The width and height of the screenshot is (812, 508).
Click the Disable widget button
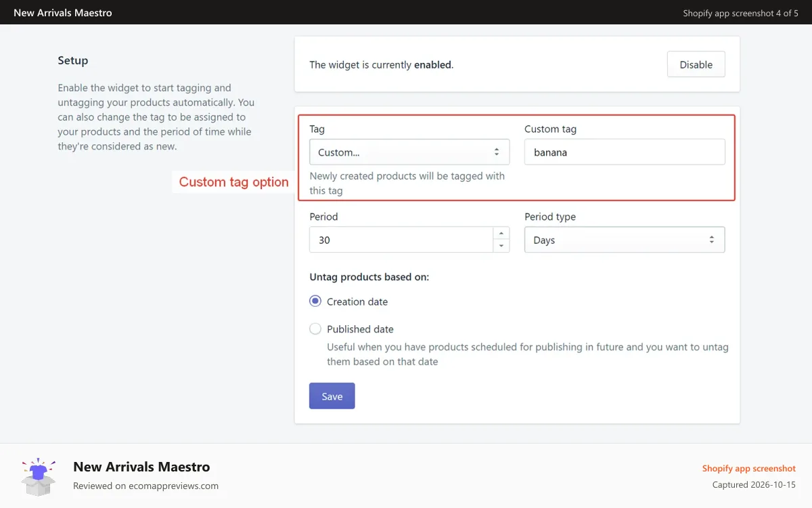tap(696, 64)
